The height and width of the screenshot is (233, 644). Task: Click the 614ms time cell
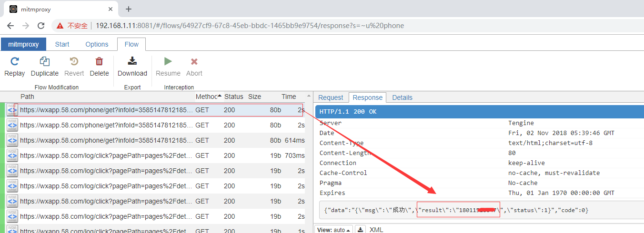(294, 140)
